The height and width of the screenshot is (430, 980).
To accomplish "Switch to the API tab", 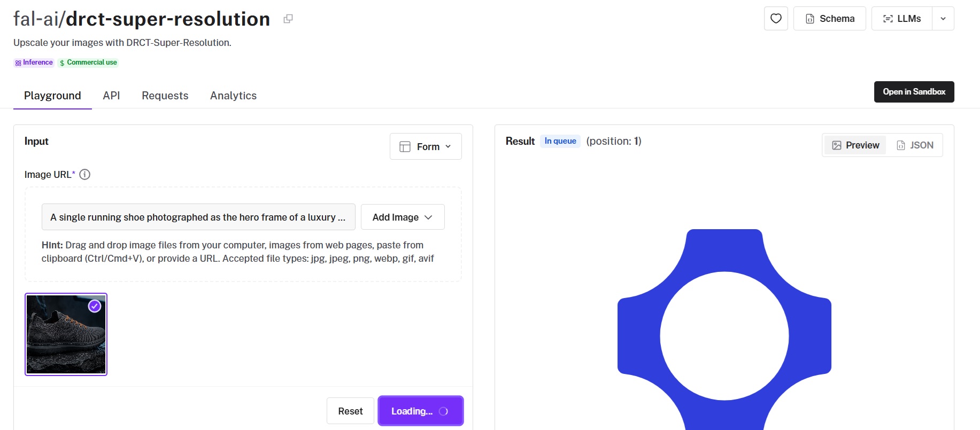I will point(111,96).
